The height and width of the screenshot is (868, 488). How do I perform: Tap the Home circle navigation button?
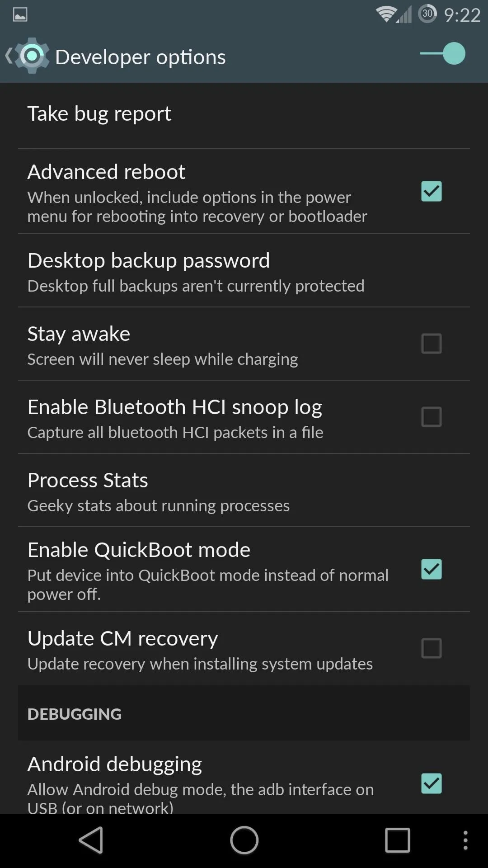point(244,840)
